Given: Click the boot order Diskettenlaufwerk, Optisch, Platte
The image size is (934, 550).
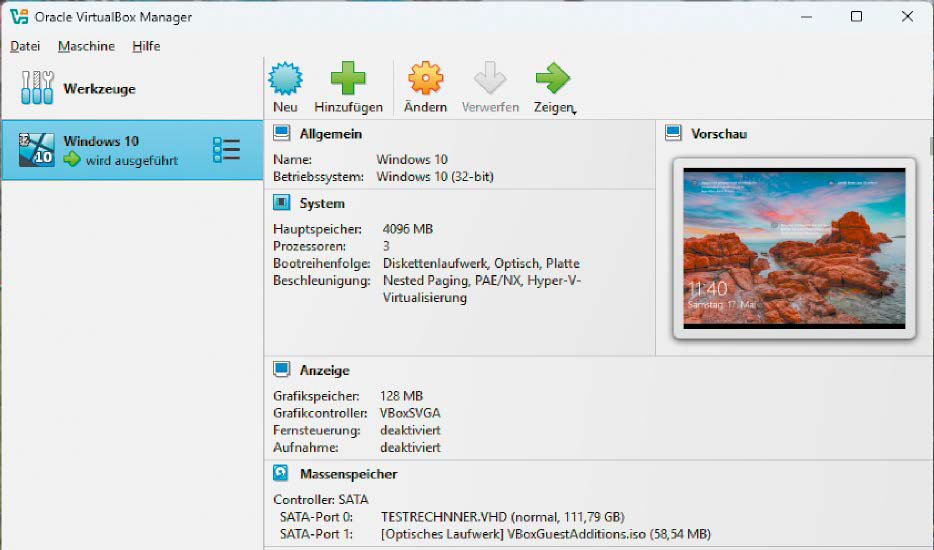Looking at the screenshot, I should tap(481, 263).
